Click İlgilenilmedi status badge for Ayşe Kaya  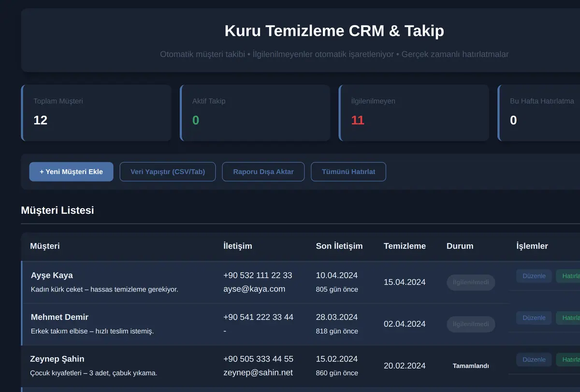pyautogui.click(x=471, y=282)
